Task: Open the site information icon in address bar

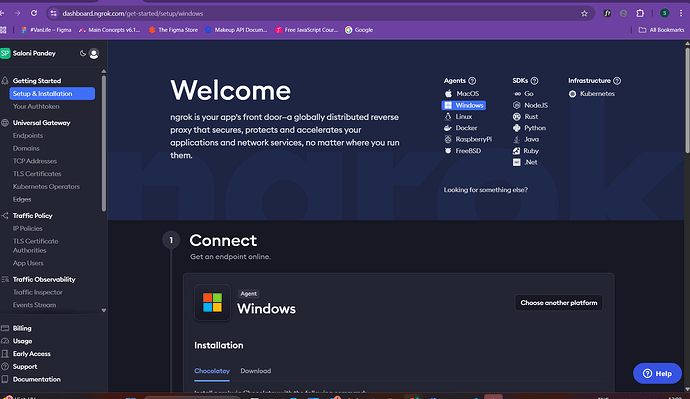Action: 54,13
